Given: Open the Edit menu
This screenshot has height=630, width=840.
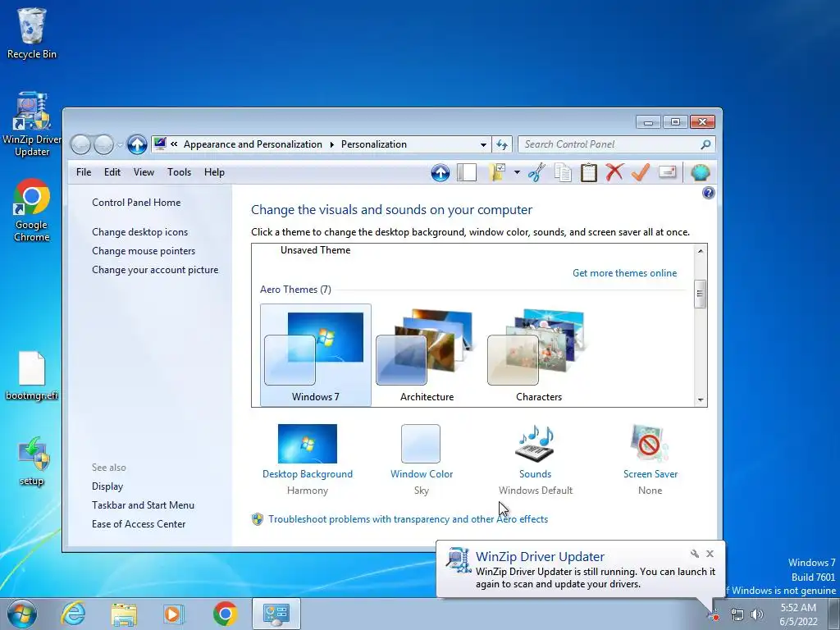Looking at the screenshot, I should pos(112,172).
